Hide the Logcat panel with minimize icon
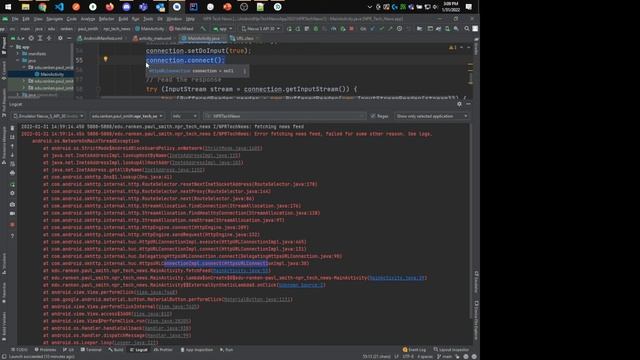This screenshot has width=640, height=360. [468, 104]
